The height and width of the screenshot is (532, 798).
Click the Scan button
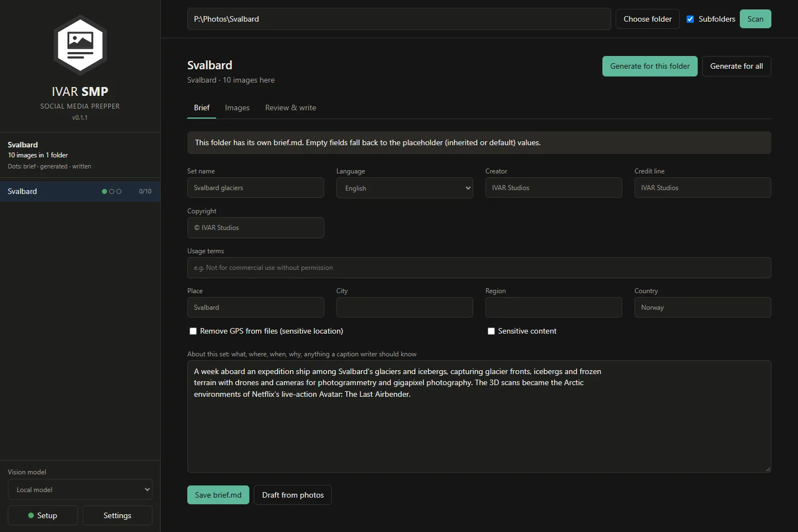[x=755, y=19]
